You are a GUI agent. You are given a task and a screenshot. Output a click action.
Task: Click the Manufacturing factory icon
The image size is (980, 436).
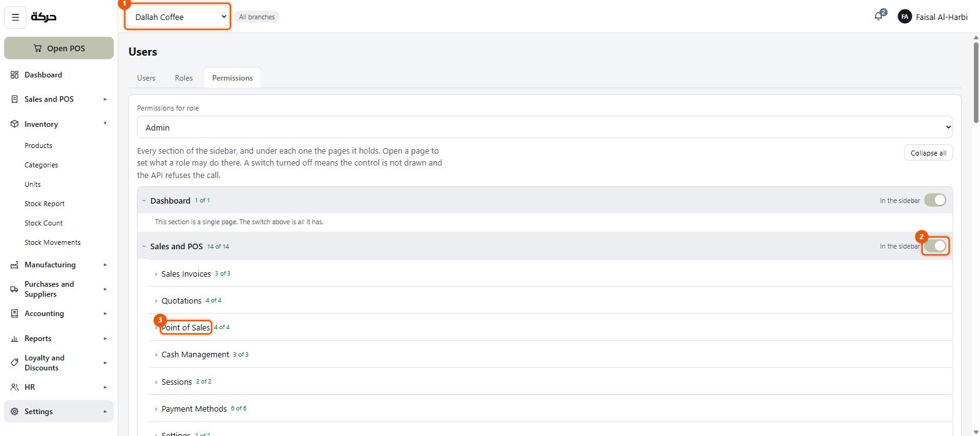pos(14,265)
